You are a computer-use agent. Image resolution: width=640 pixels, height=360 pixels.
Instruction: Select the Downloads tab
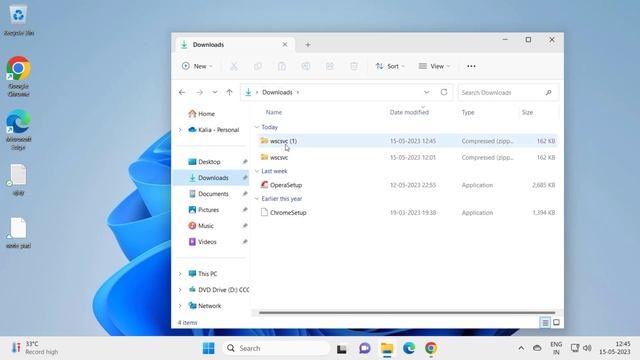[234, 44]
